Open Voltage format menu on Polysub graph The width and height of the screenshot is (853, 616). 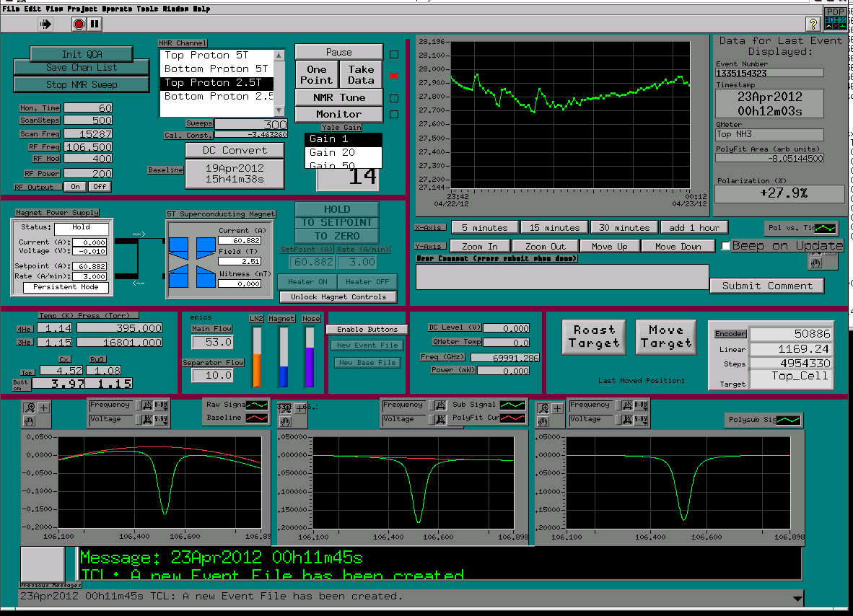pyautogui.click(x=641, y=419)
